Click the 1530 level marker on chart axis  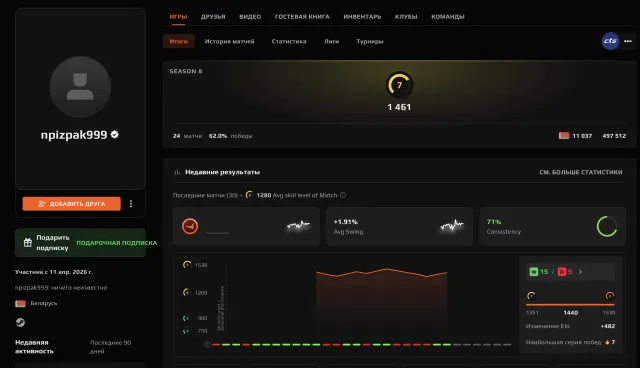pos(187,265)
